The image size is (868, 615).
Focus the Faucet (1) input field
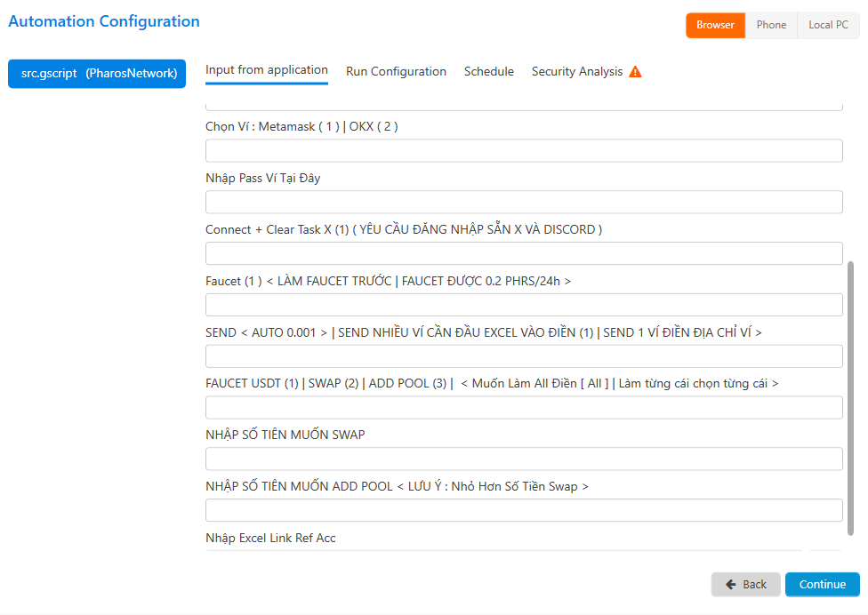[524, 305]
